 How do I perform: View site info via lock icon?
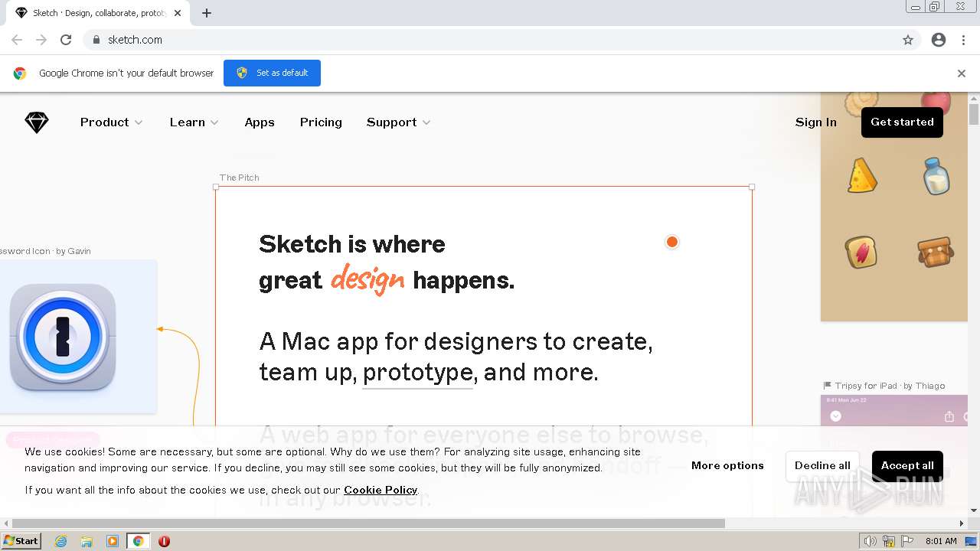[96, 40]
